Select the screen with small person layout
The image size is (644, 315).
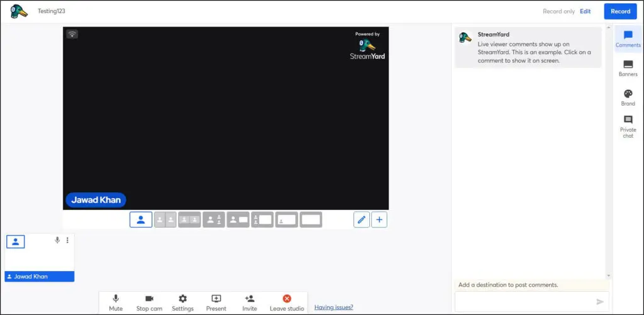pos(287,219)
